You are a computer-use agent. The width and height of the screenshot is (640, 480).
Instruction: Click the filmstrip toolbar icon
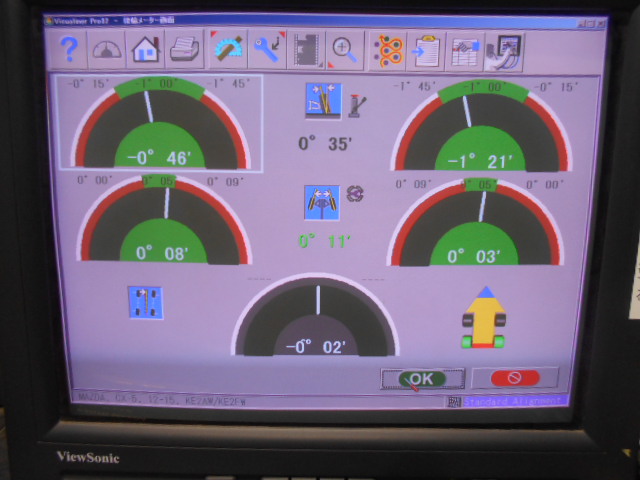tap(306, 51)
